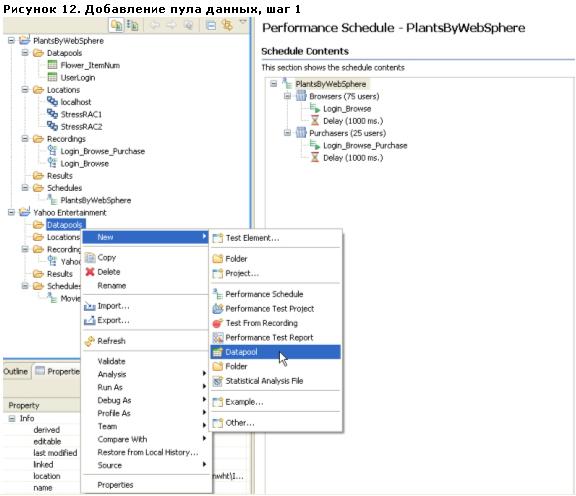Collapse Purchasers (25 users) group in schedule

coord(287,133)
